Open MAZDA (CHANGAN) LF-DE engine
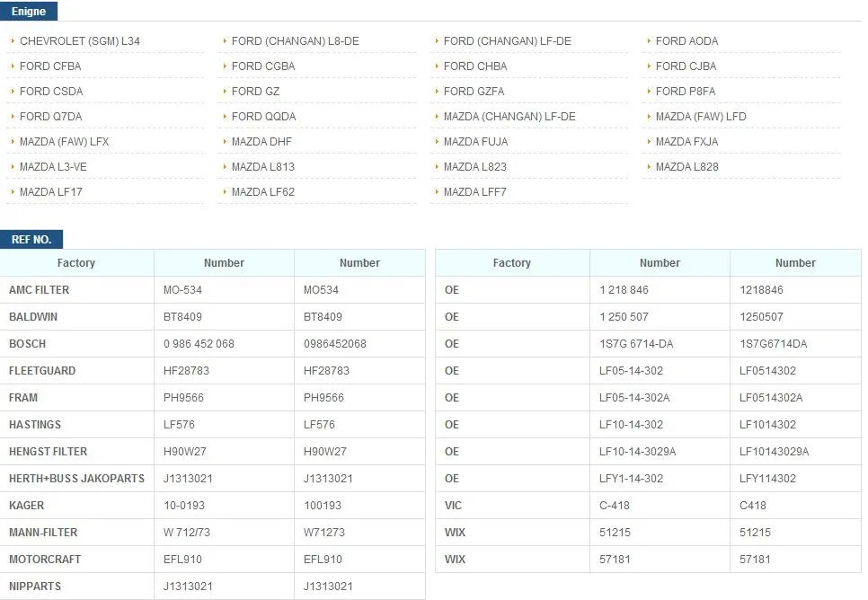The width and height of the screenshot is (868, 600). pyautogui.click(x=509, y=117)
